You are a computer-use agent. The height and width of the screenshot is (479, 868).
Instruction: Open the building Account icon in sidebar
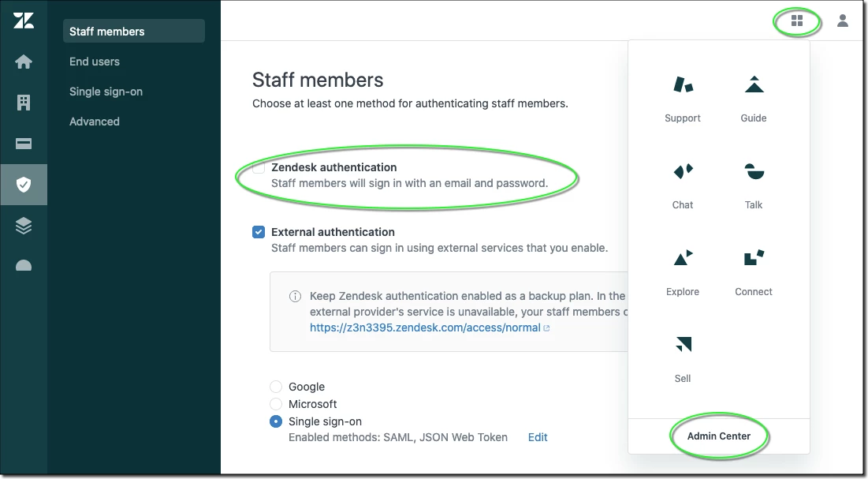click(23, 103)
